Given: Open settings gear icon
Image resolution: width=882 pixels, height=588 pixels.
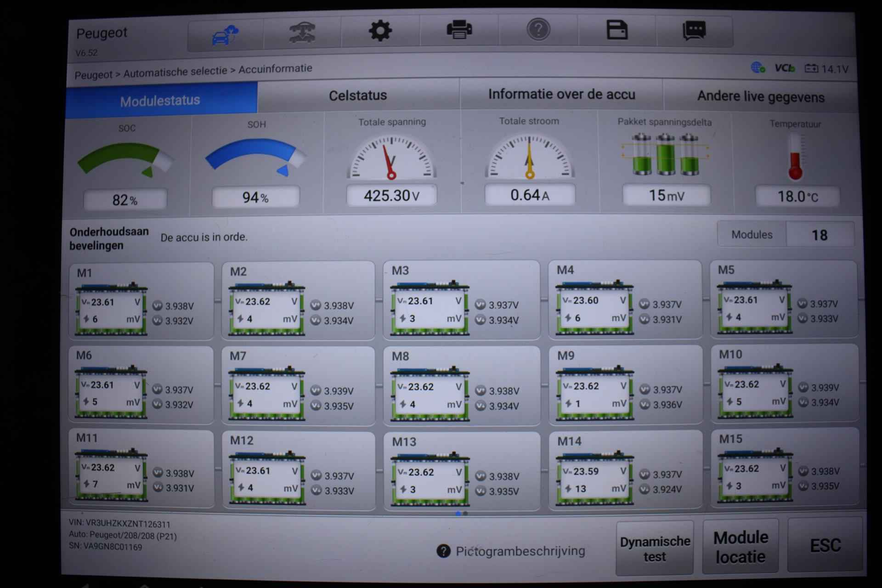Looking at the screenshot, I should click(x=380, y=31).
